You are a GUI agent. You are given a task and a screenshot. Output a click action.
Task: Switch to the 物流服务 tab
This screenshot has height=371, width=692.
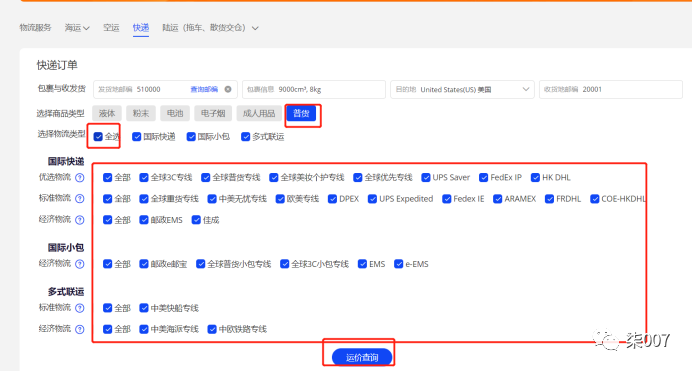point(35,28)
